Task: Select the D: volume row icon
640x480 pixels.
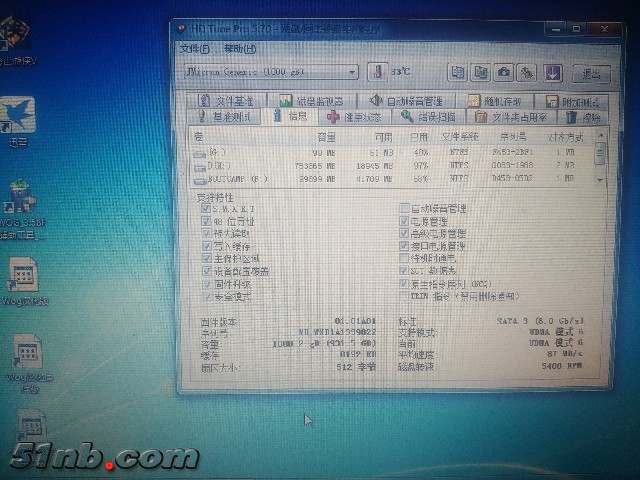Action: point(200,167)
